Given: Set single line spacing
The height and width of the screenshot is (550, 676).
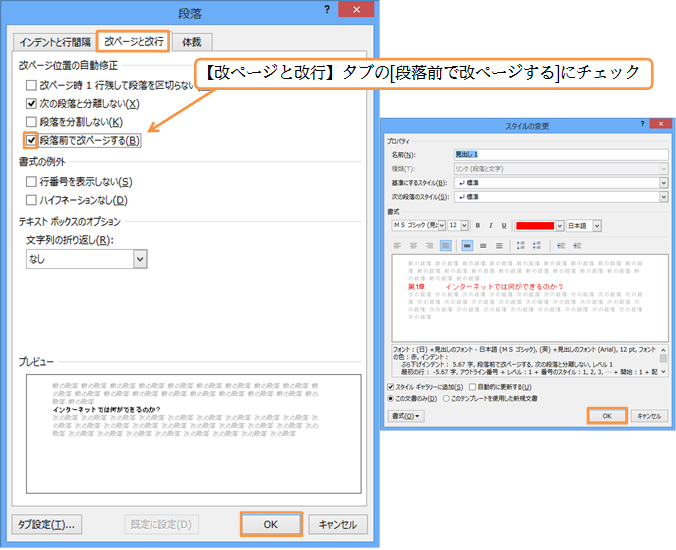Looking at the screenshot, I should point(467,246).
